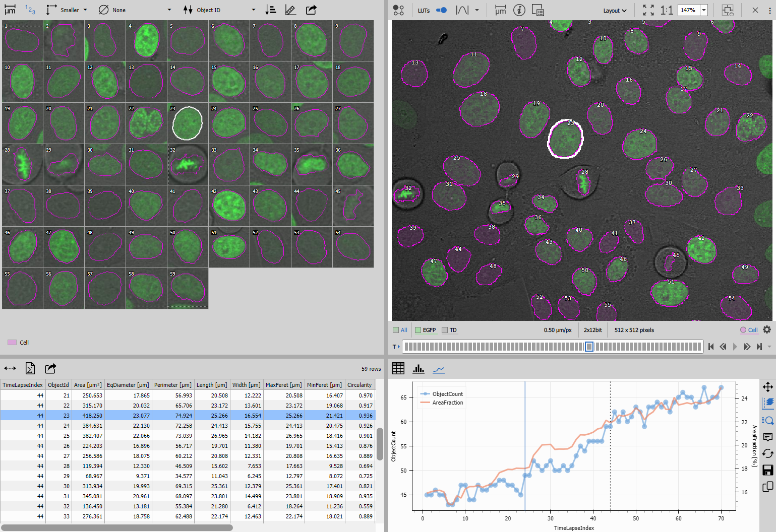Open the Layout menu
This screenshot has height=532, width=776.
[615, 11]
